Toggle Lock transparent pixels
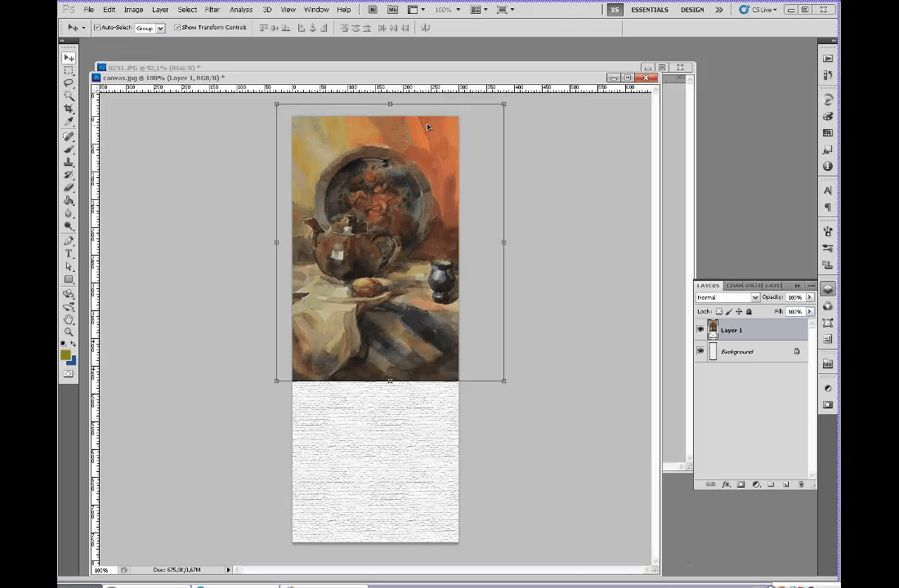Viewport: 899px width, 588px height. coord(719,312)
